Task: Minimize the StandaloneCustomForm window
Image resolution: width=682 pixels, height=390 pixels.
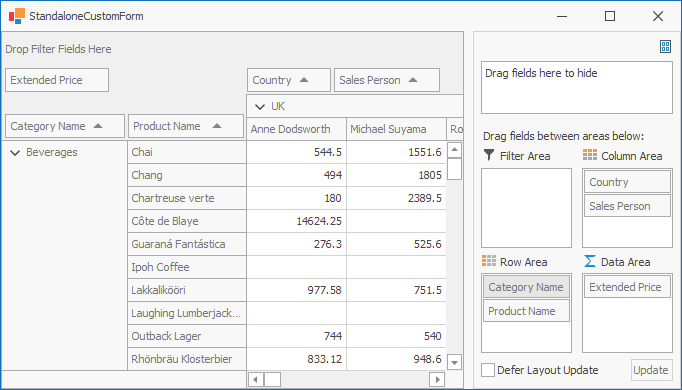Action: [x=562, y=16]
